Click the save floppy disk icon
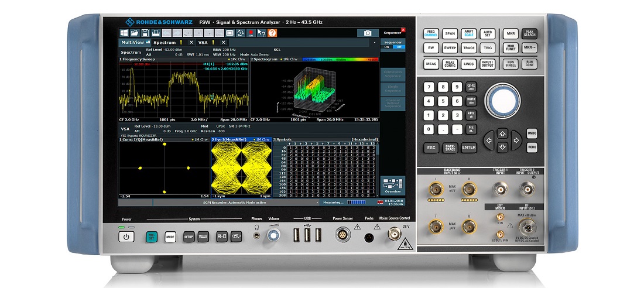Image resolution: width=644 pixels, height=288 pixels. pyautogui.click(x=145, y=33)
